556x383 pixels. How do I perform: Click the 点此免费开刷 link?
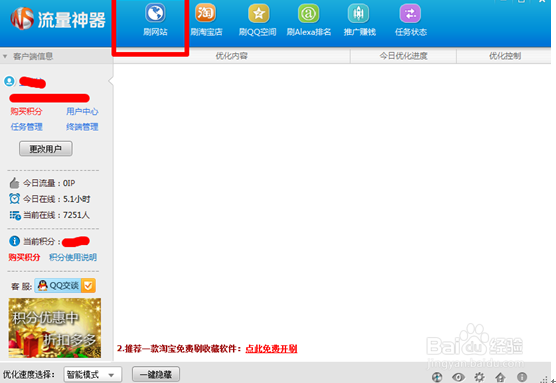271,349
